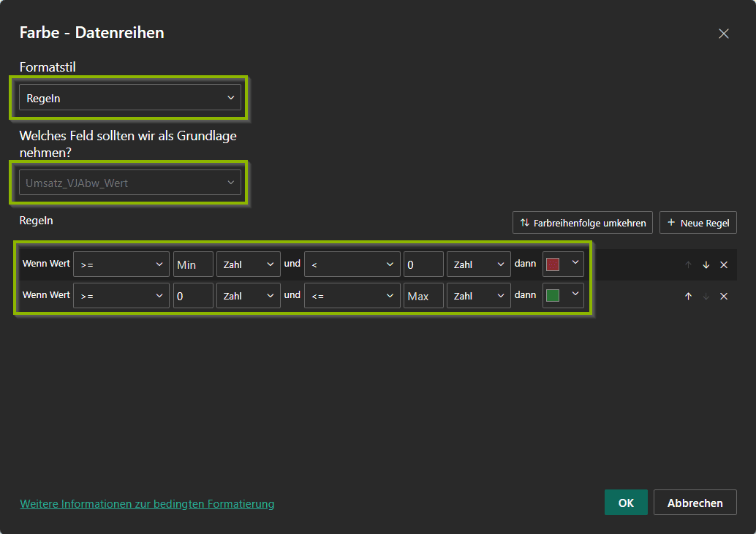Delete the first rule with X
Viewport: 756px width, 534px height.
724,265
